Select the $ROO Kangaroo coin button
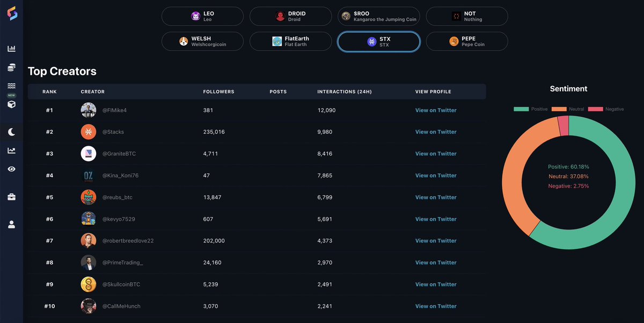The image size is (644, 323). pos(379,16)
